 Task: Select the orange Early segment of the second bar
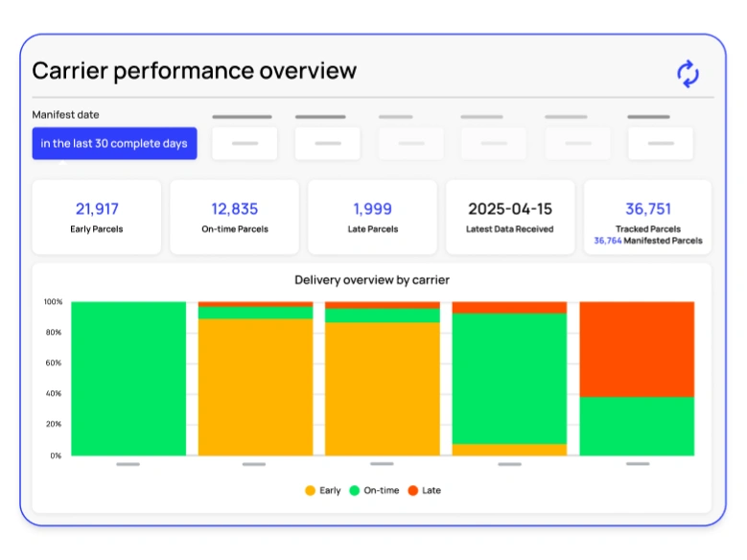(255, 387)
